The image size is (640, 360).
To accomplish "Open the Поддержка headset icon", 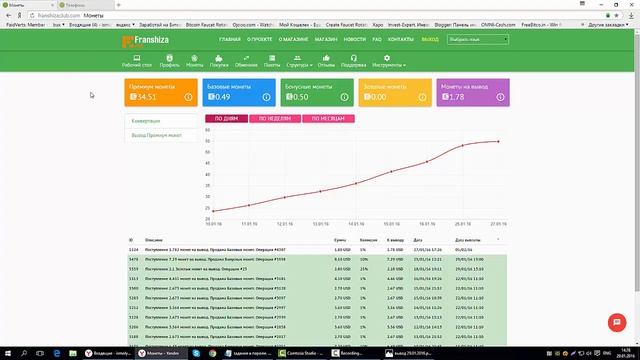I will 353,61.
